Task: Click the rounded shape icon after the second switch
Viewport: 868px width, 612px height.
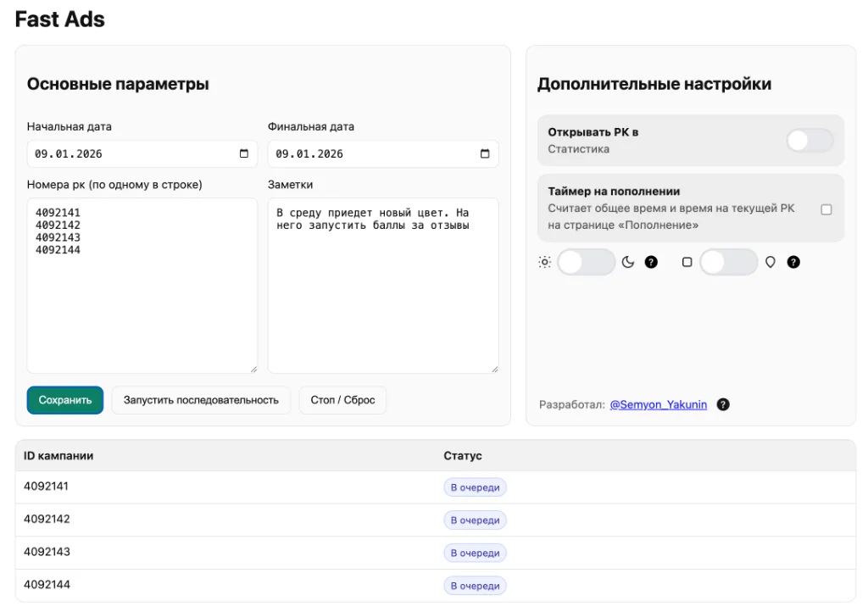Action: [x=770, y=262]
